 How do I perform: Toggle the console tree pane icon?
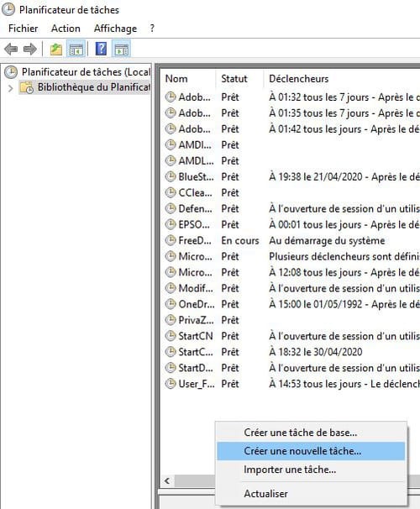76,50
